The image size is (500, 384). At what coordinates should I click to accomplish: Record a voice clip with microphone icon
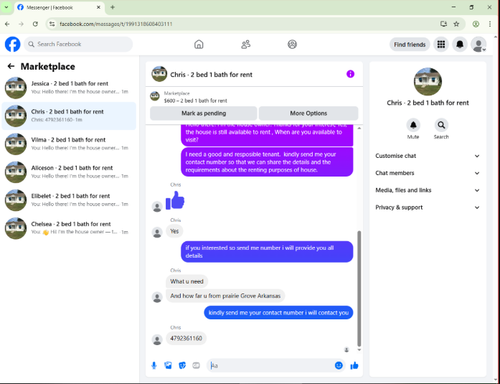(x=154, y=366)
